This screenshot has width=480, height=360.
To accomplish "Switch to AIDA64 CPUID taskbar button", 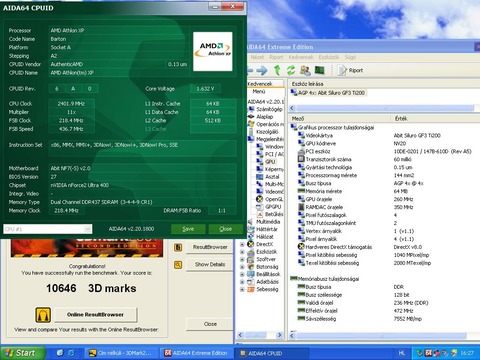I will (x=272, y=353).
